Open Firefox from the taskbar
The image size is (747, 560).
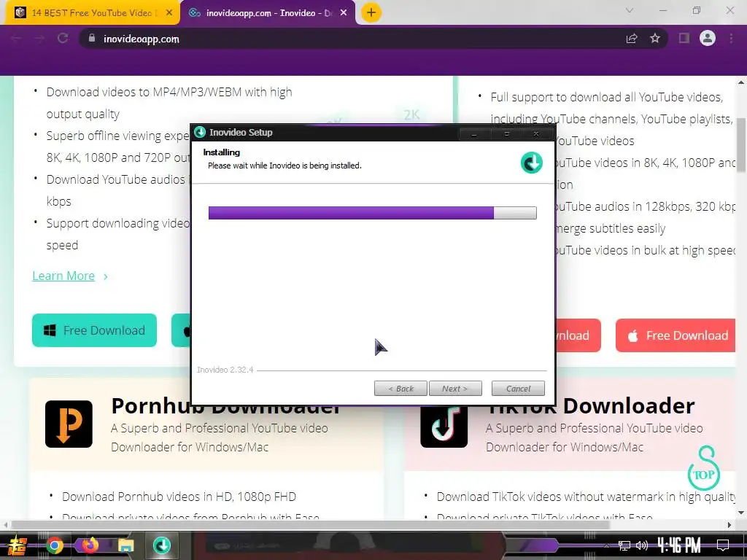[x=90, y=545]
